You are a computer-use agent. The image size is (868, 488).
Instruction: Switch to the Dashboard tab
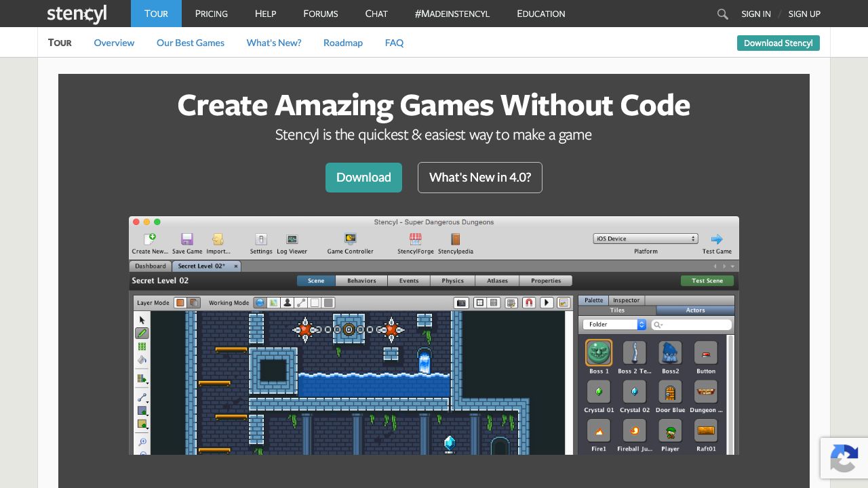pos(151,266)
